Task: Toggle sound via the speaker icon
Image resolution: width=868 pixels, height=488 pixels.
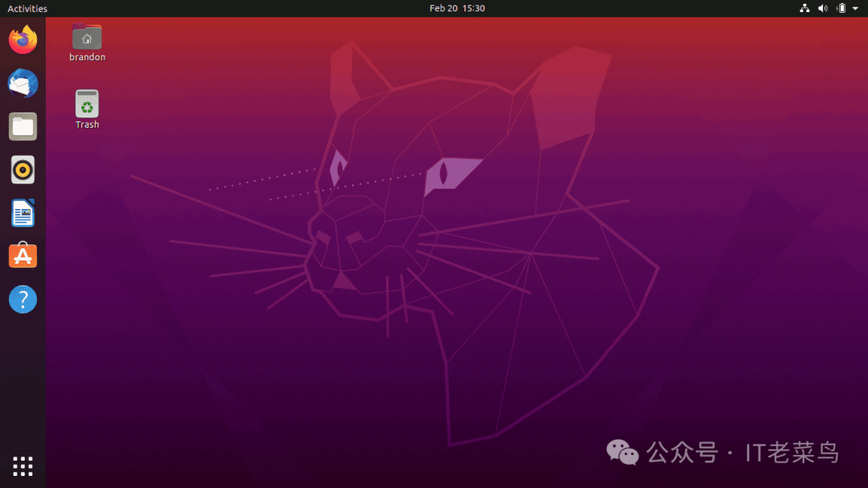Action: [821, 8]
